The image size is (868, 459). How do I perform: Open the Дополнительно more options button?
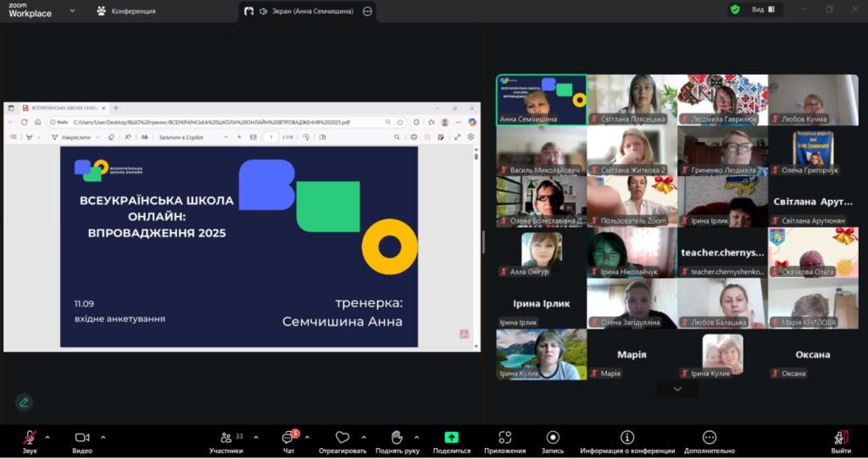[x=709, y=438]
